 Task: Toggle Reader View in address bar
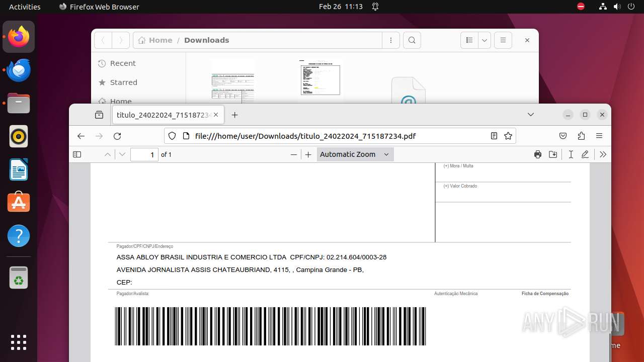494,136
